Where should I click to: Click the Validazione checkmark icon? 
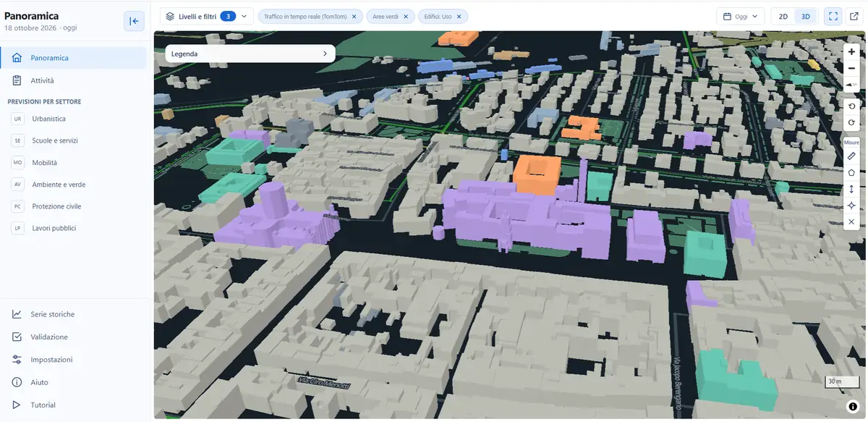(17, 337)
